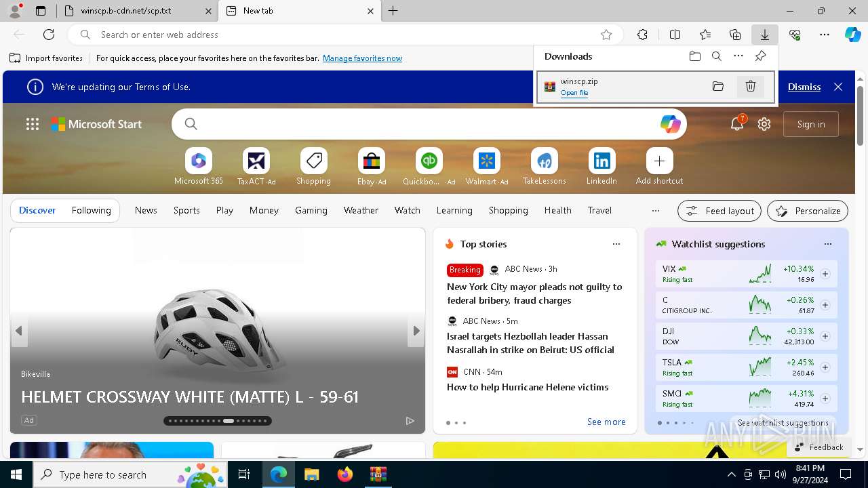Delete the winscp.zip download
The height and width of the screenshot is (488, 868).
(x=751, y=86)
